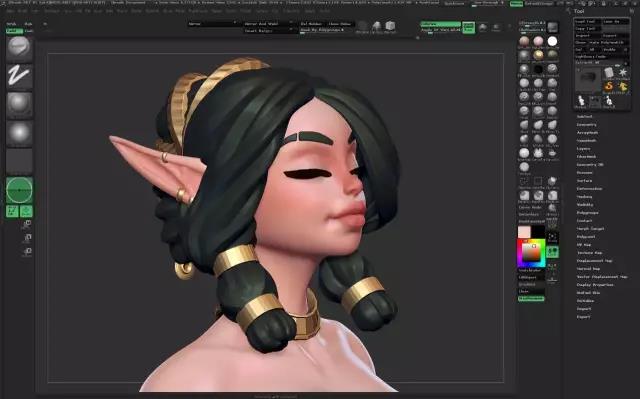Toggle the green Dynamic button in top toolbar
This screenshot has width=640, height=399.
pos(440,24)
